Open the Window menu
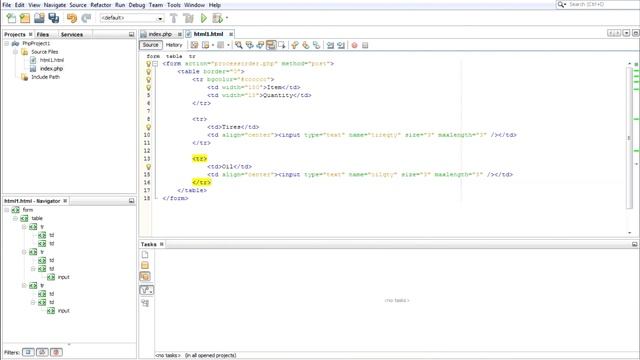This screenshot has width=640, height=360. coord(194,5)
